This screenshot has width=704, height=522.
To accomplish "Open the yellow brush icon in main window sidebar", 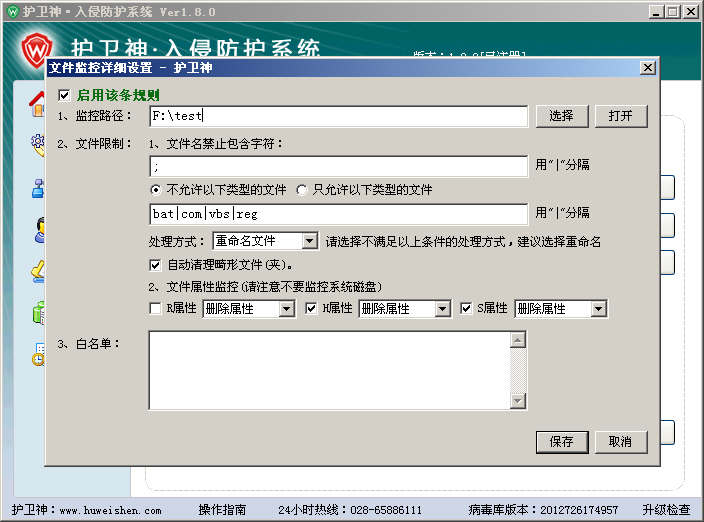I will click(38, 271).
